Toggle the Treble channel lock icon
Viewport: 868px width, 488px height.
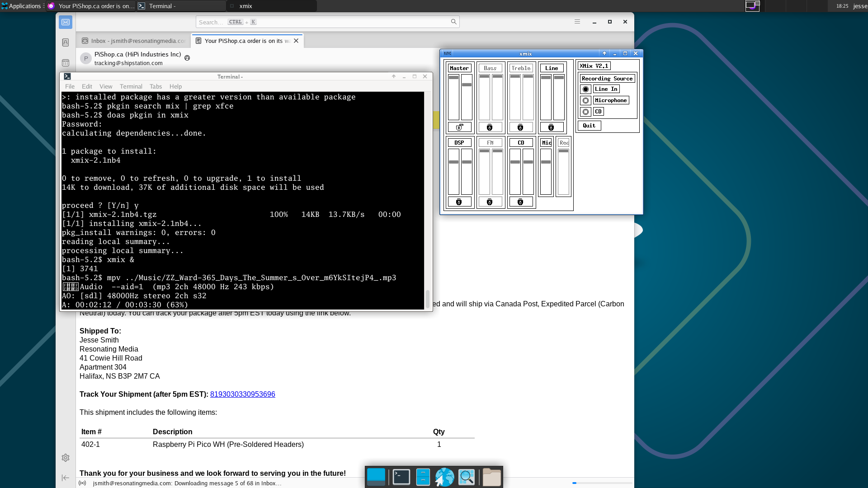(x=520, y=127)
